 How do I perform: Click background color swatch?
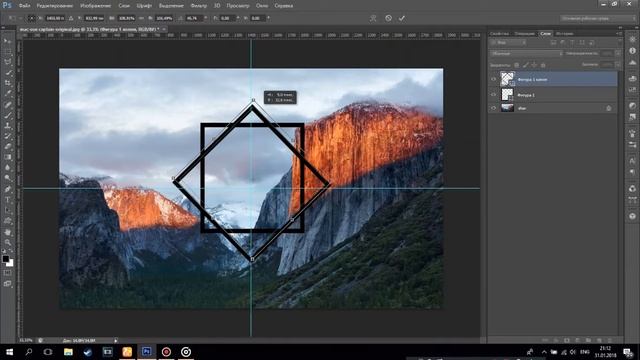pos(10,263)
